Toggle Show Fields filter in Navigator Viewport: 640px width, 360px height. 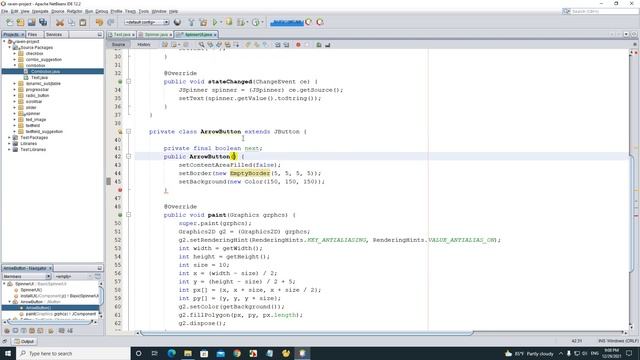(x=15, y=331)
